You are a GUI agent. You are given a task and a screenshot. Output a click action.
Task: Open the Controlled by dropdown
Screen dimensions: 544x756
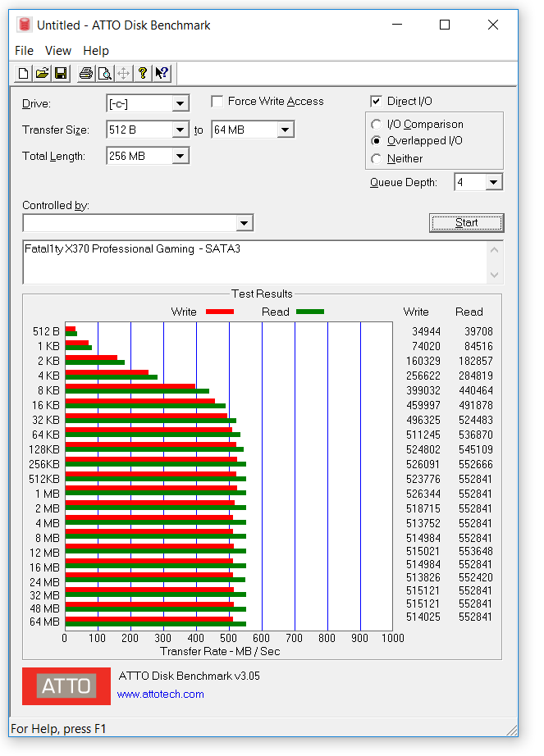point(244,223)
